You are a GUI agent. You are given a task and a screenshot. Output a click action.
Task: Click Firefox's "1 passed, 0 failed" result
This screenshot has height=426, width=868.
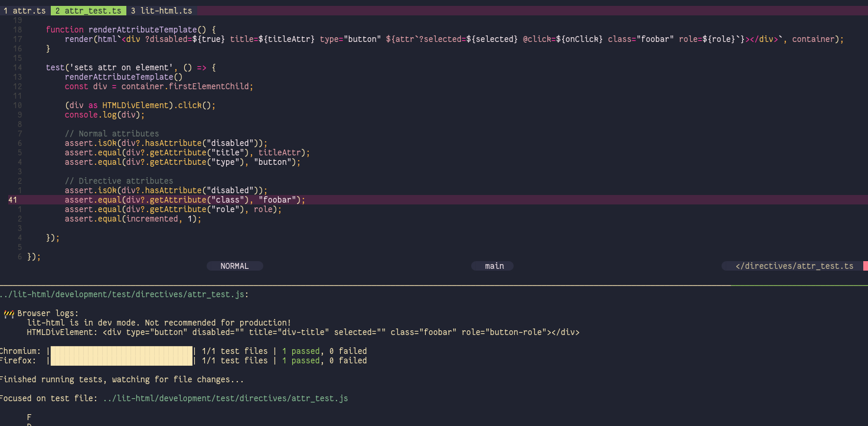pyautogui.click(x=324, y=360)
